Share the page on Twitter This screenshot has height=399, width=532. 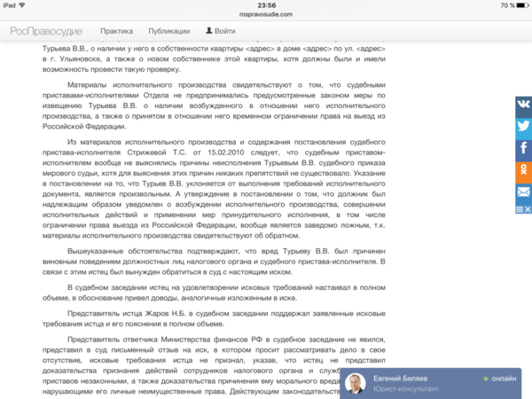click(x=523, y=126)
